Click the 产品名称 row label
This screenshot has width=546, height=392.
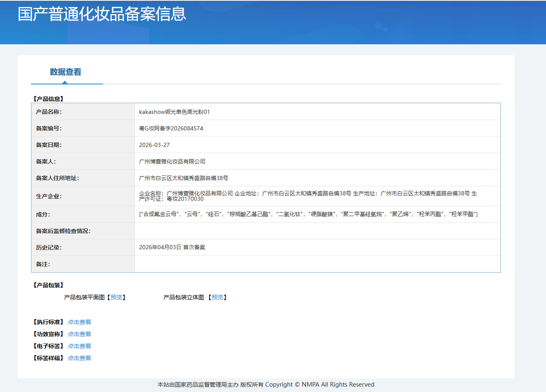(x=49, y=112)
